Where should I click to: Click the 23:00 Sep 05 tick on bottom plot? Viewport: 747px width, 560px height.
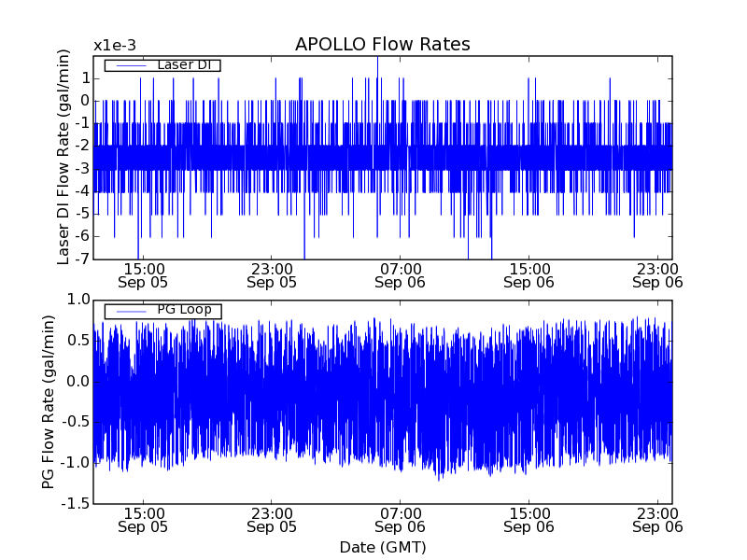(272, 520)
